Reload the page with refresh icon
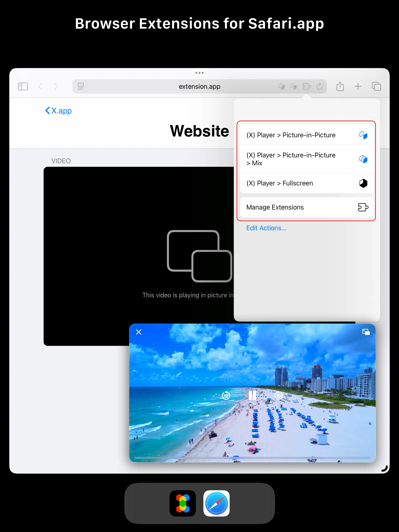The height and width of the screenshot is (532, 399). point(319,86)
